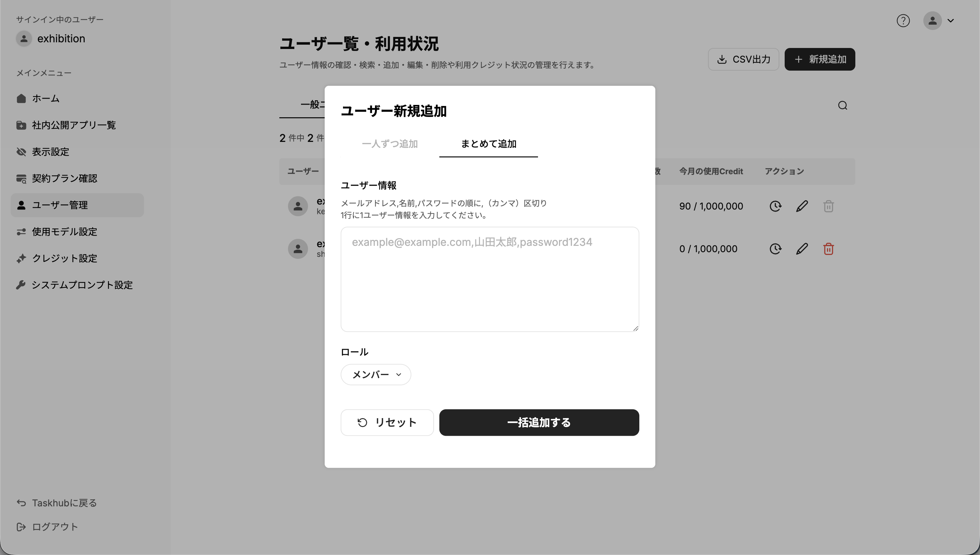Click the CSV出力 button
The height and width of the screenshot is (555, 980).
(743, 59)
